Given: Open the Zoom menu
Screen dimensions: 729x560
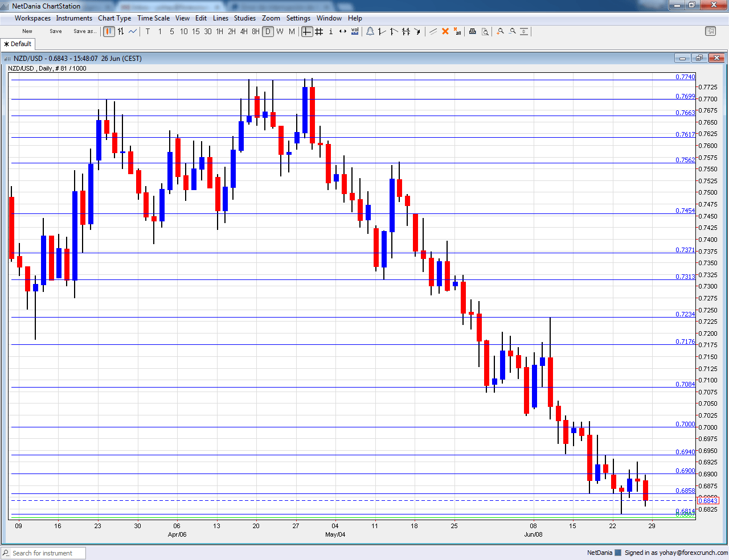Looking at the screenshot, I should 271,18.
